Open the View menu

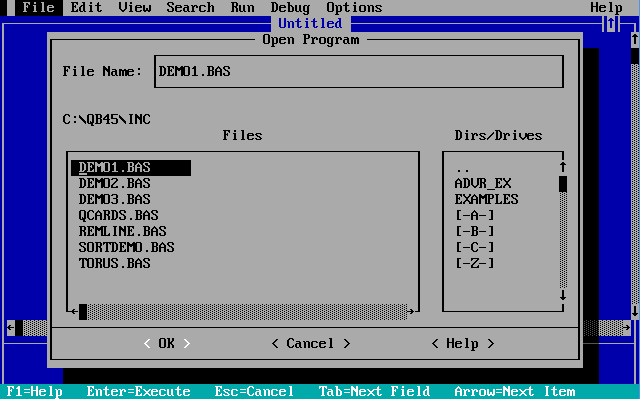pos(135,7)
